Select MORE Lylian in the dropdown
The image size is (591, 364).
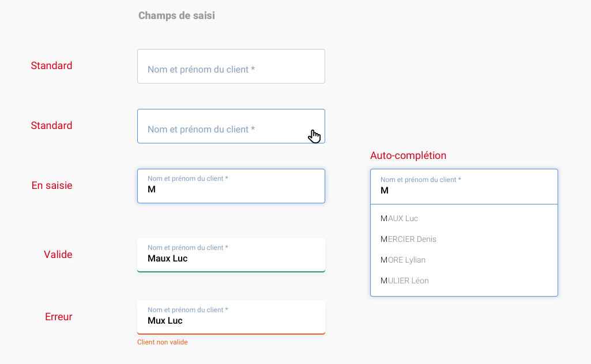[402, 260]
